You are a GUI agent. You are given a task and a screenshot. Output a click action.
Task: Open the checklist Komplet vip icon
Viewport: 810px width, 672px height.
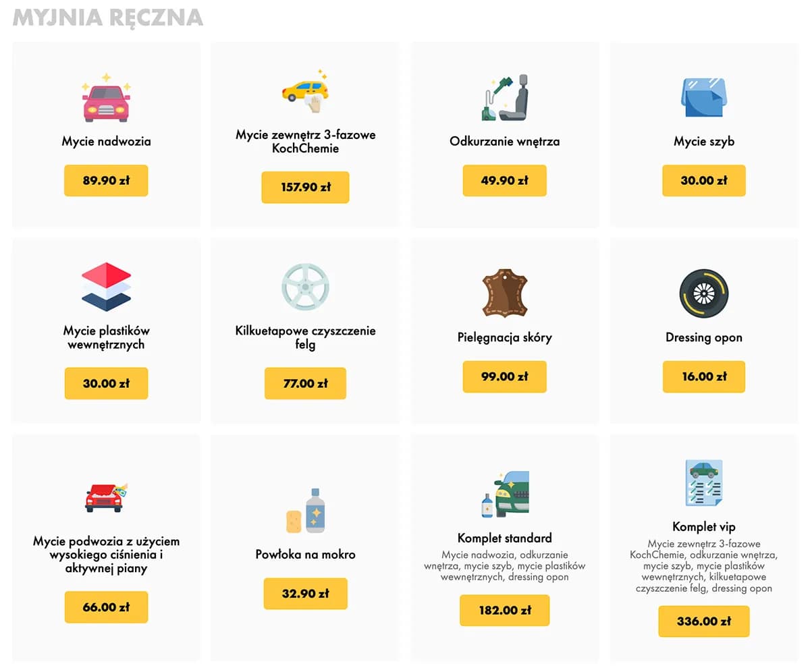(704, 483)
